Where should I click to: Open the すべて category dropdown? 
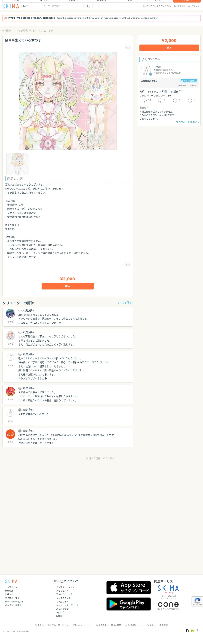coord(32,6)
